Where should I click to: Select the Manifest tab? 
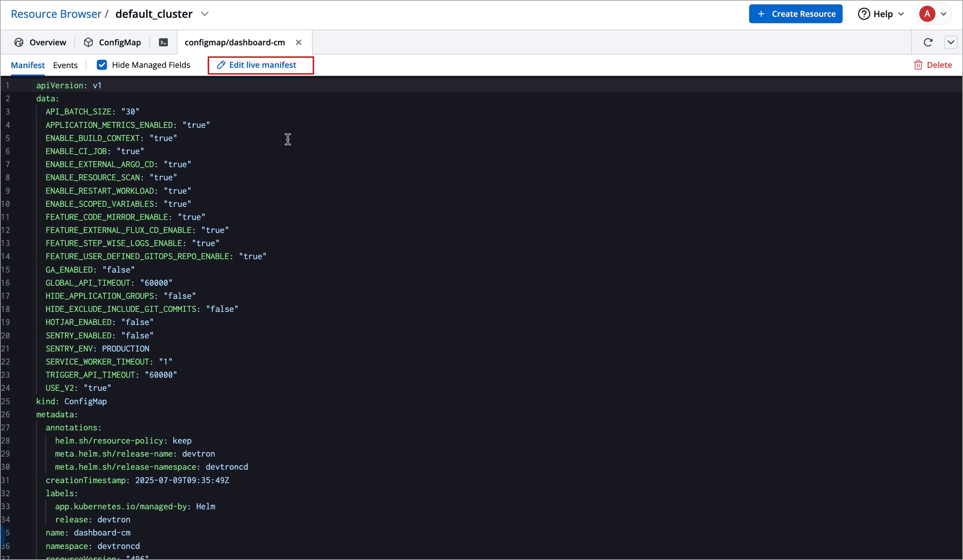28,65
